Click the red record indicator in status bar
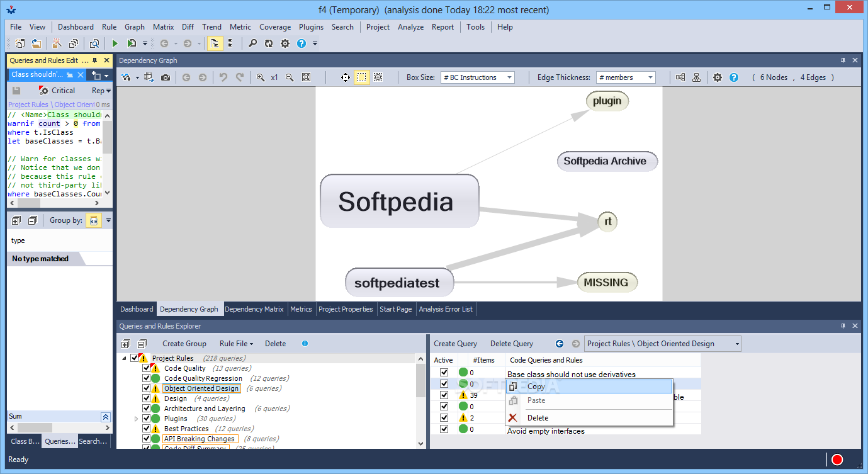The width and height of the screenshot is (868, 474). pyautogui.click(x=837, y=460)
